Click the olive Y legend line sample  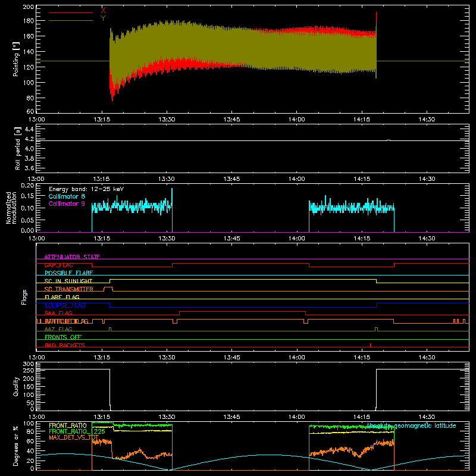71,21
